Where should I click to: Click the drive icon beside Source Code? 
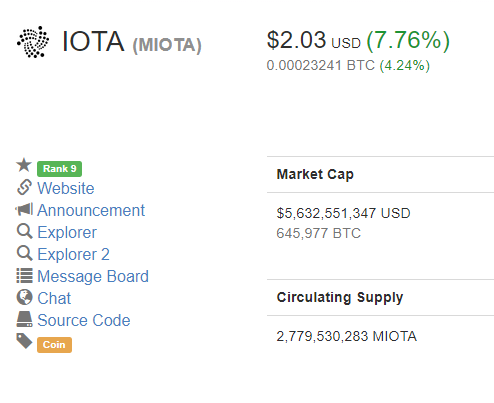[x=24, y=319]
